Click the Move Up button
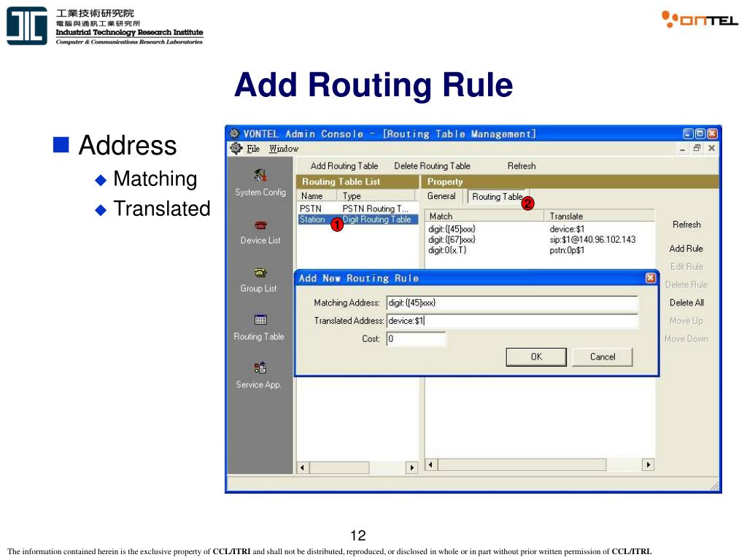The height and width of the screenshot is (560, 747). 686,321
